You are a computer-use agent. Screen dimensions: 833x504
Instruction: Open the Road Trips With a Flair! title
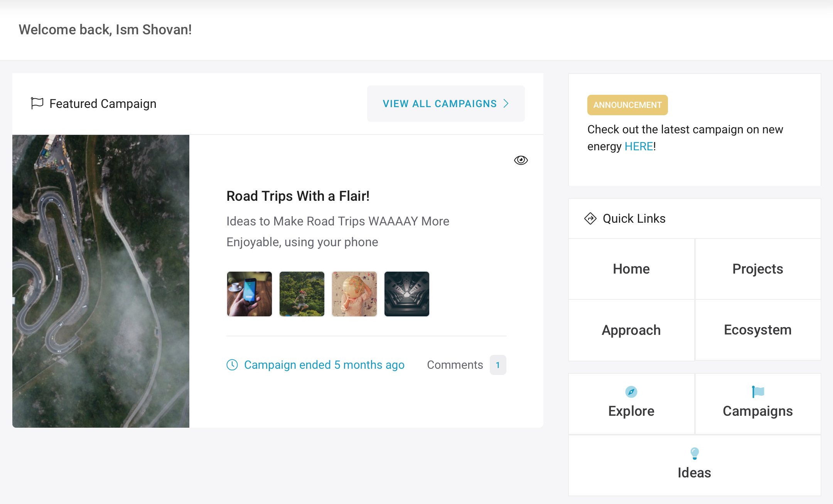tap(298, 196)
